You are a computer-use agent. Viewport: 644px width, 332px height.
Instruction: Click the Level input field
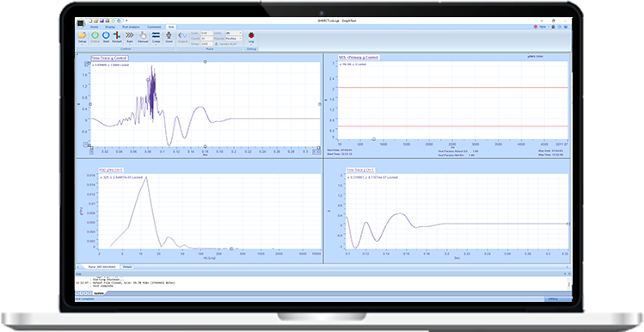click(x=207, y=33)
